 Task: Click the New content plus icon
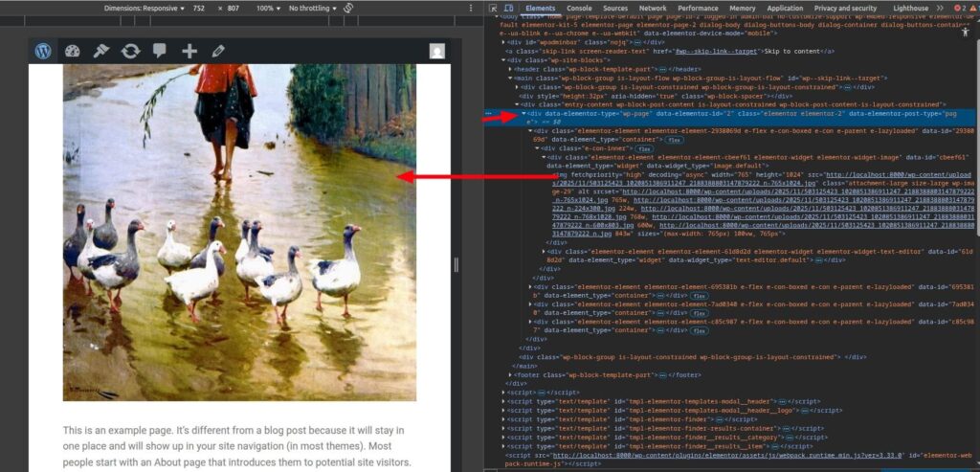point(189,52)
